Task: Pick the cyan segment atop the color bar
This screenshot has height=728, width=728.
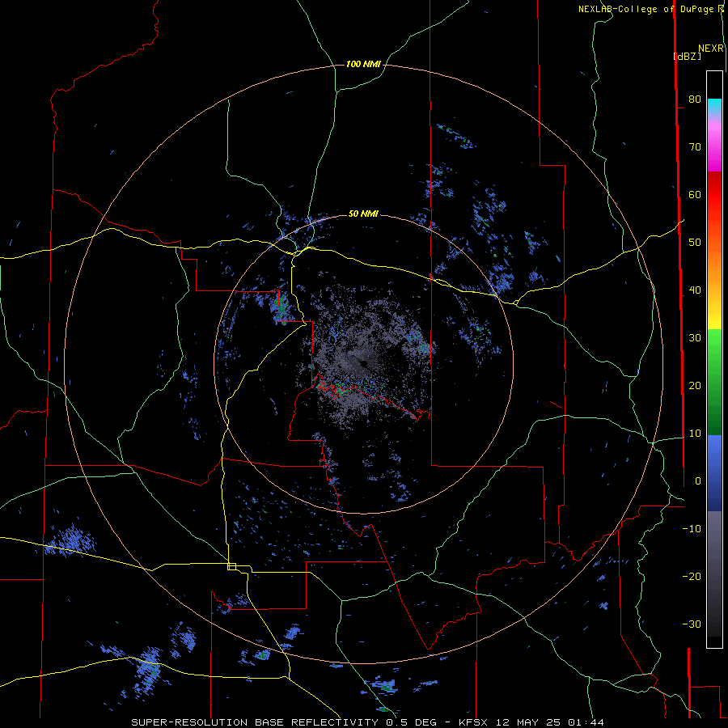Action: [714, 106]
